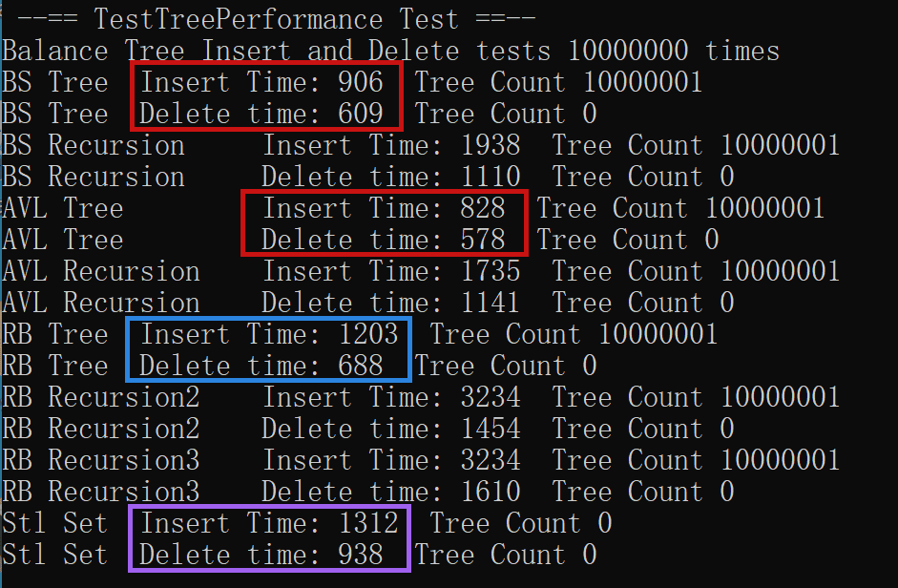Click BS Tree "Delete time: 609"
Viewport: 898px width, 588px height.
(261, 114)
